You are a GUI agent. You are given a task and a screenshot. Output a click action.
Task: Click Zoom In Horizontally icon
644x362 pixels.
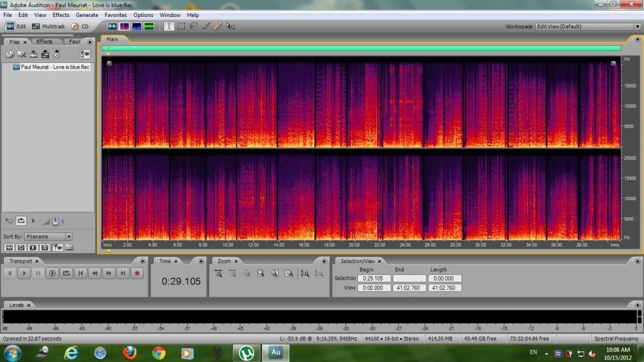[218, 274]
